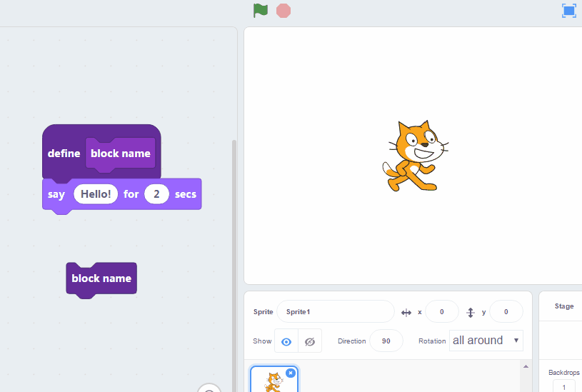Show the sprite with the eye icon
The height and width of the screenshot is (392, 582).
286,341
